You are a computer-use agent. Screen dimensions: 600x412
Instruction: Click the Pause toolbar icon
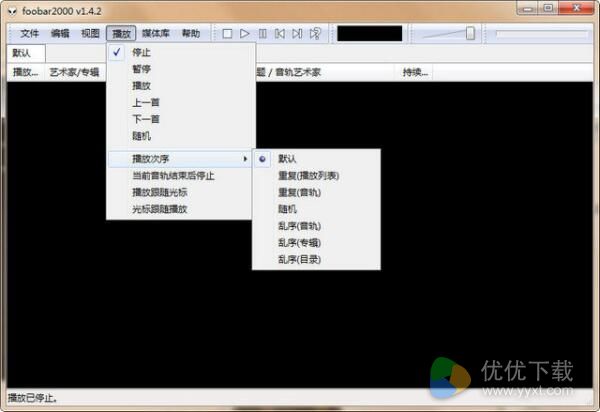click(x=262, y=34)
